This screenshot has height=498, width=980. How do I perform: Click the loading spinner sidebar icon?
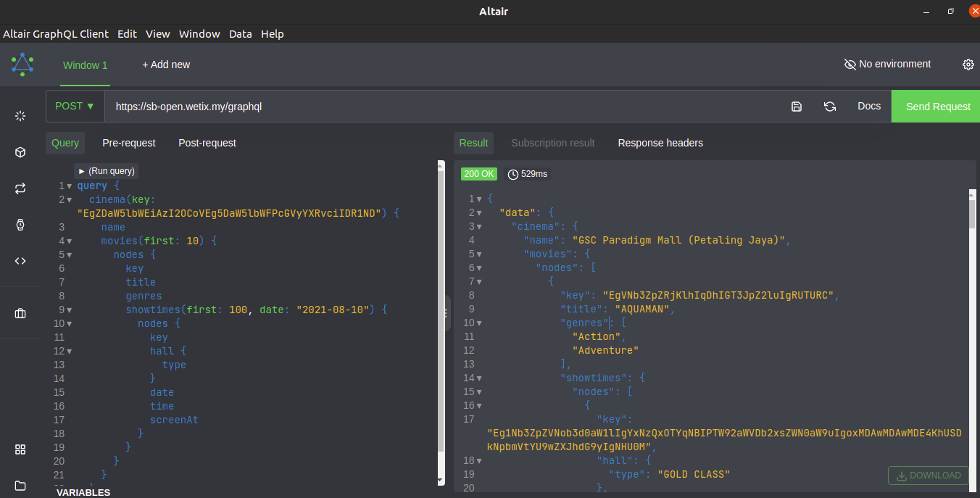[x=20, y=116]
